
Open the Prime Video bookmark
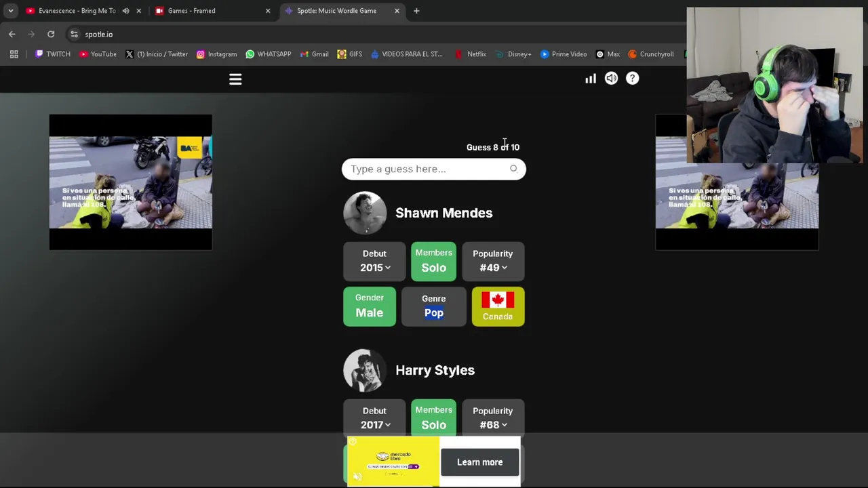click(x=563, y=54)
